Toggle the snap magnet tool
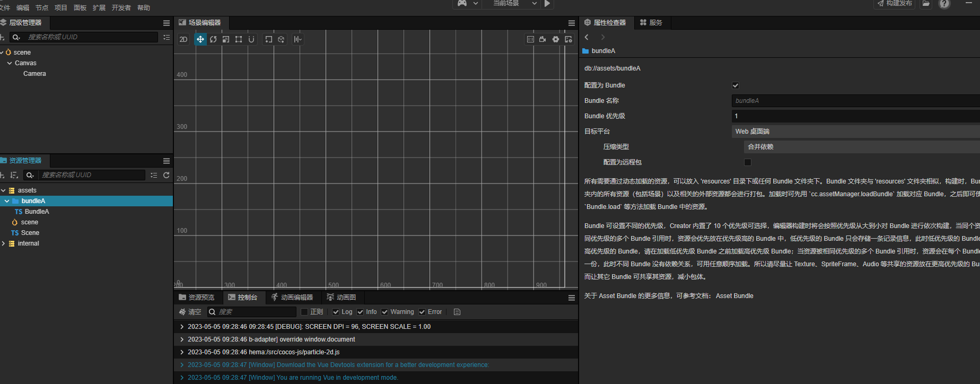 251,39
